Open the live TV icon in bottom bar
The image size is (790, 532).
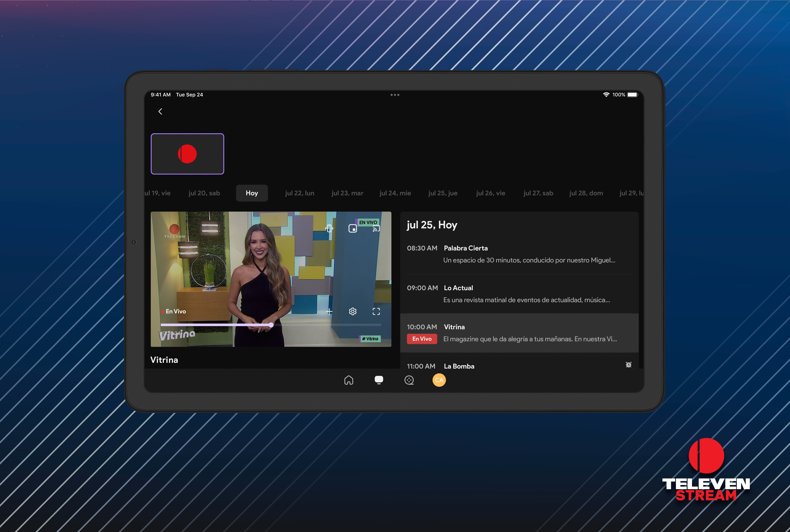click(x=379, y=380)
